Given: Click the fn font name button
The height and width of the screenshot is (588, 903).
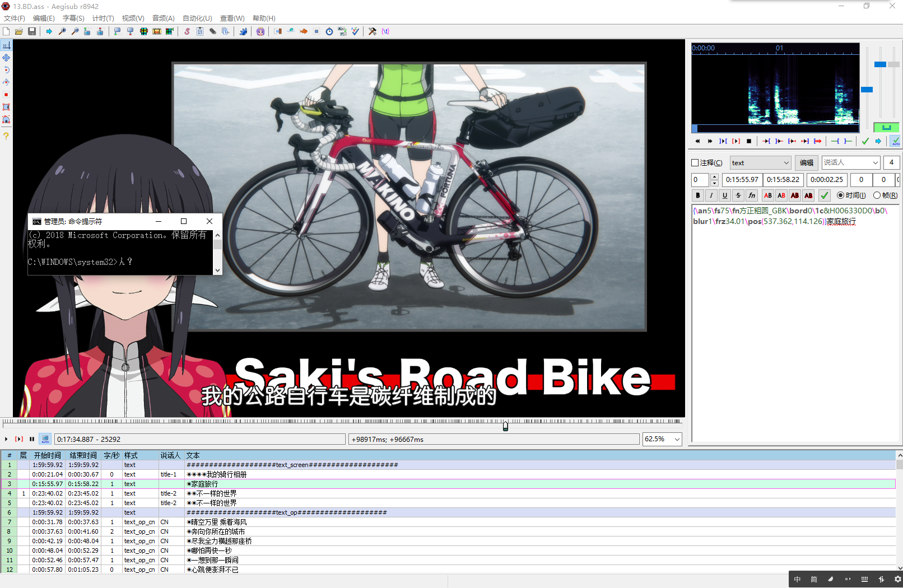Looking at the screenshot, I should [752, 195].
